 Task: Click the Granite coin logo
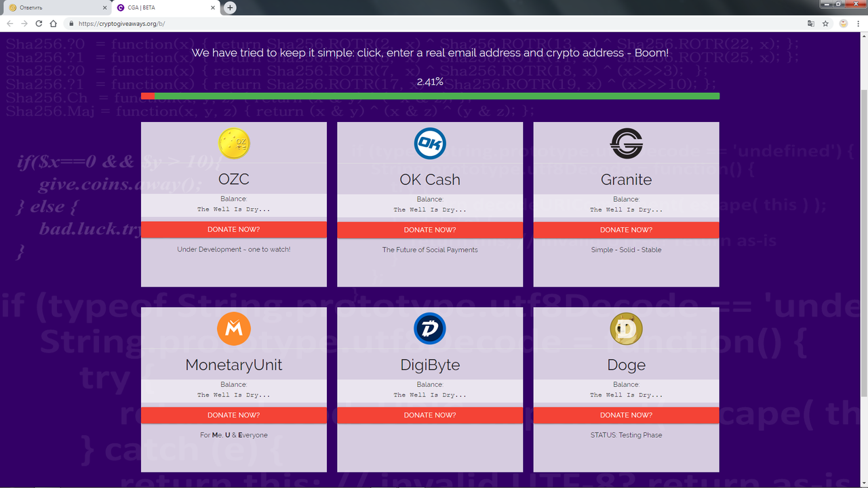(627, 144)
